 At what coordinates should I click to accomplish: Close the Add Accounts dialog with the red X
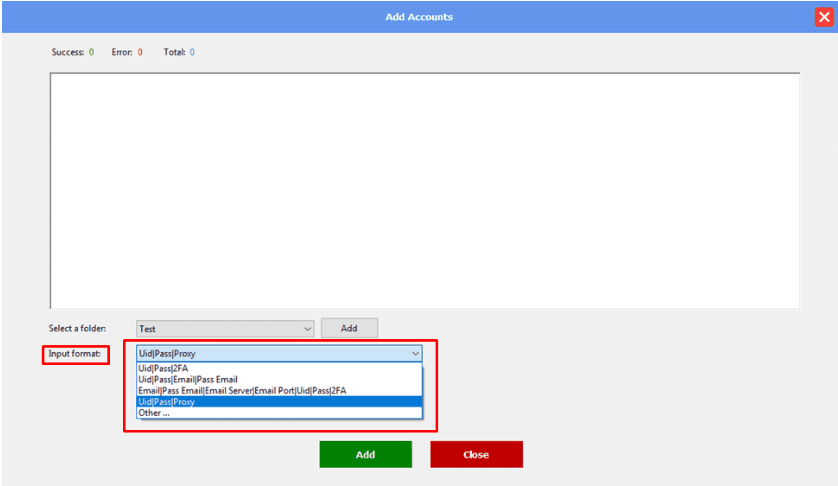tap(824, 17)
